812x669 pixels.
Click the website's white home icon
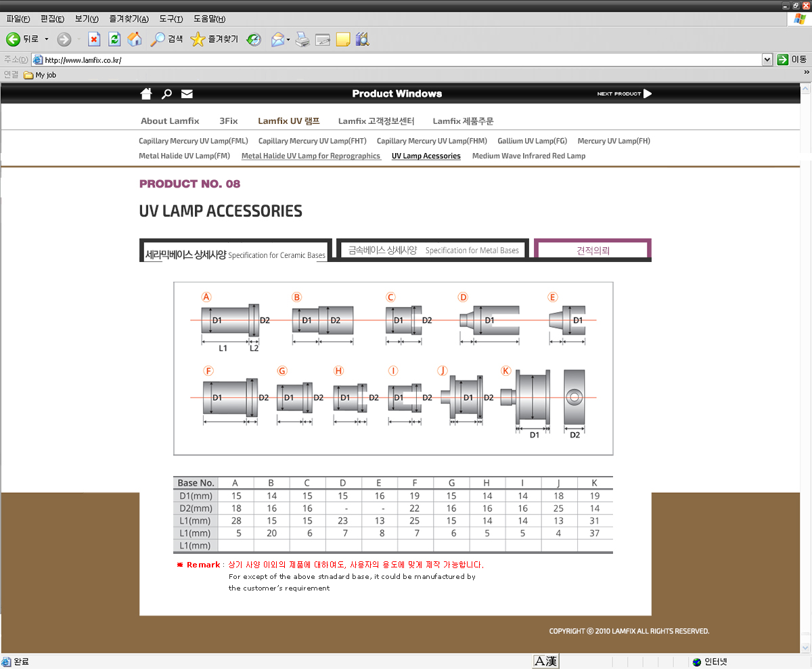pos(146,93)
